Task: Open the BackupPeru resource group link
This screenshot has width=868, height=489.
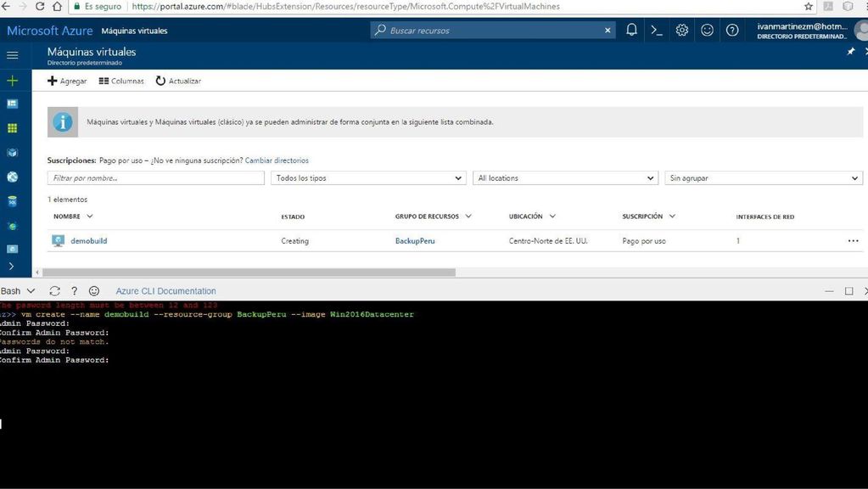Action: click(x=415, y=241)
